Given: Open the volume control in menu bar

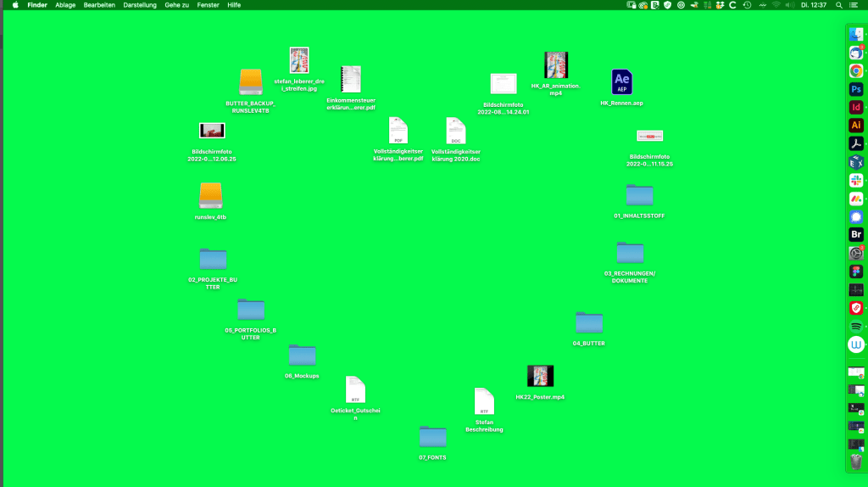Looking at the screenshot, I should click(x=789, y=5).
